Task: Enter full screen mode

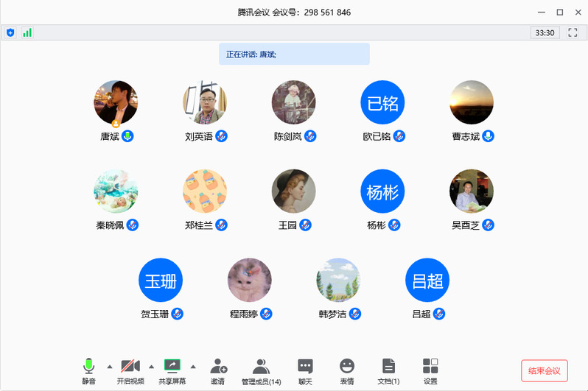Action: pyautogui.click(x=572, y=32)
